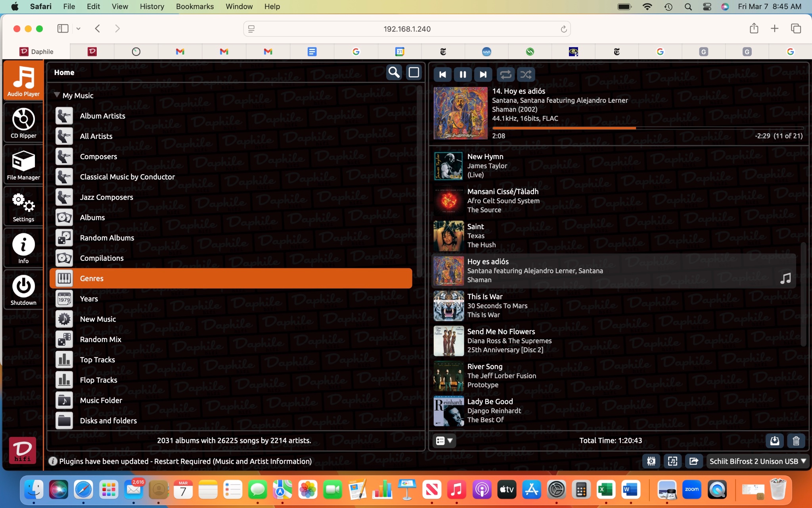The height and width of the screenshot is (508, 812).
Task: Toggle the Safari sidebar
Action: point(63,29)
